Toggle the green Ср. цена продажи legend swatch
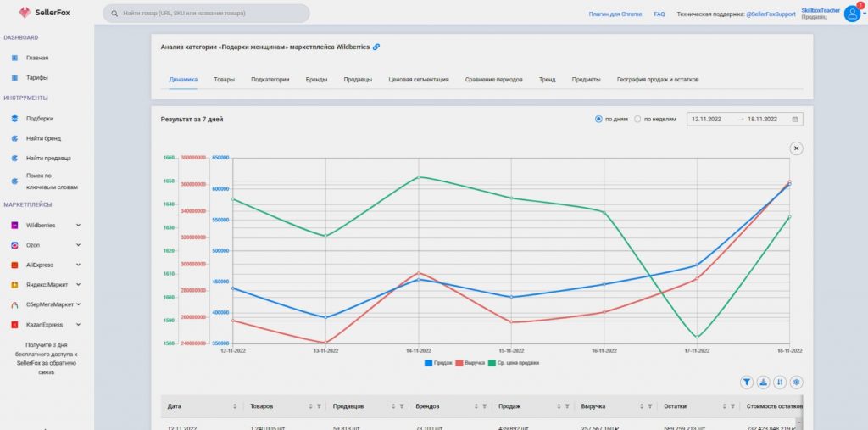Image resolution: width=868 pixels, height=430 pixels. point(492,363)
